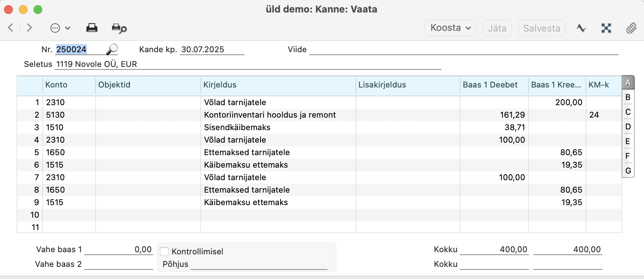Click the Kande kp. date field
The height and width of the screenshot is (279, 644).
tap(212, 49)
